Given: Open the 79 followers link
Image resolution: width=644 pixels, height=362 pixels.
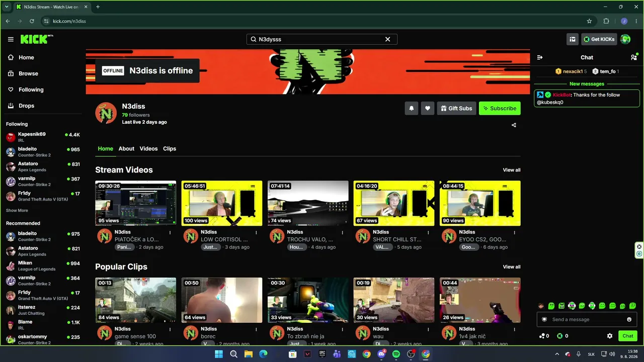Looking at the screenshot, I should tap(136, 115).
